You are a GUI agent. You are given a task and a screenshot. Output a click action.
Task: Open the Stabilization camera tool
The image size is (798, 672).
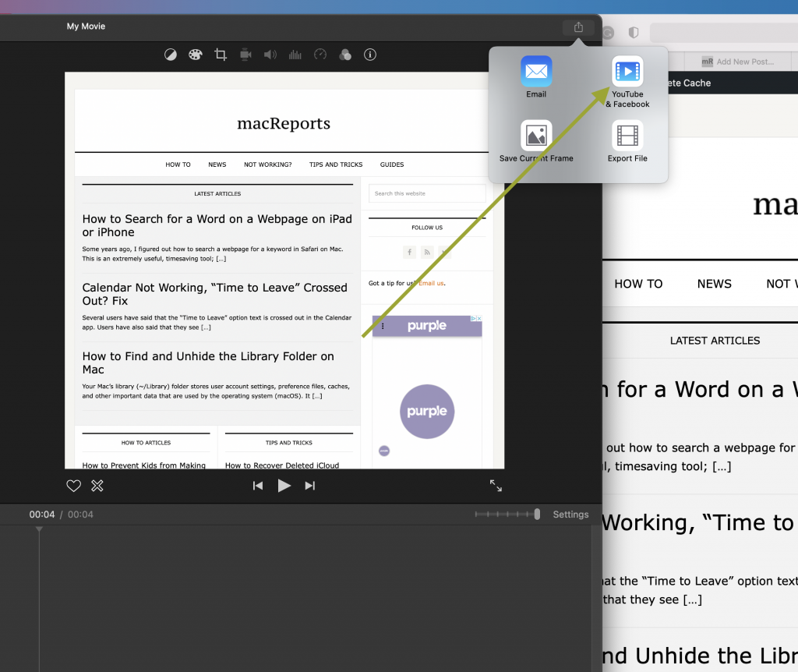pos(245,55)
